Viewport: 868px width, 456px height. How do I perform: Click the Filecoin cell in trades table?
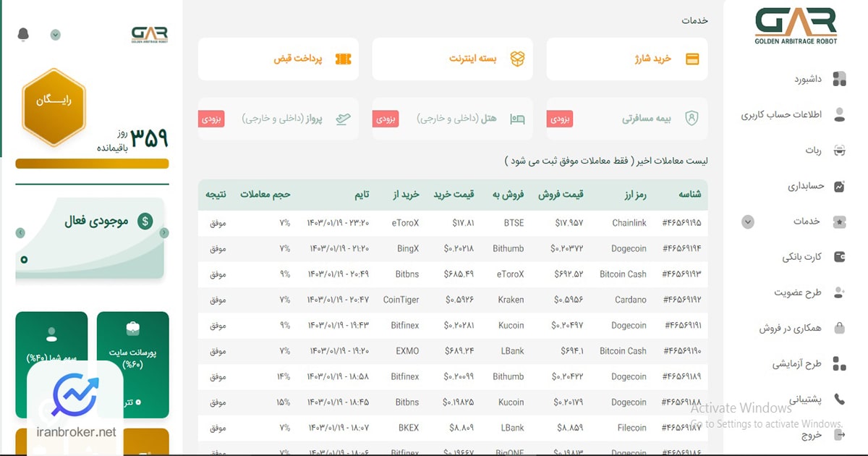[x=632, y=428]
